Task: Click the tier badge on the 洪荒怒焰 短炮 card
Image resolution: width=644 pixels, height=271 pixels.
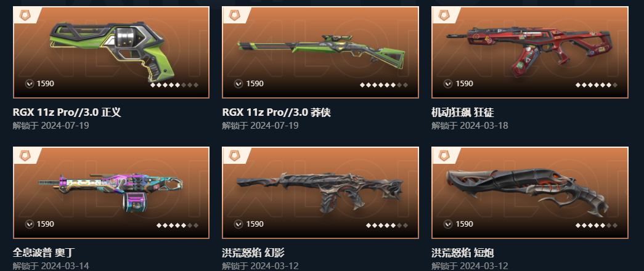Action: pos(444,156)
